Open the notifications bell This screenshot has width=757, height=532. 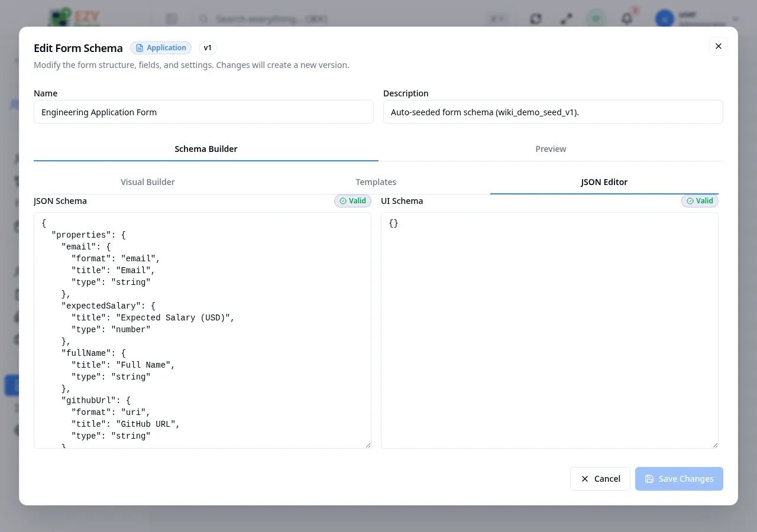[627, 19]
